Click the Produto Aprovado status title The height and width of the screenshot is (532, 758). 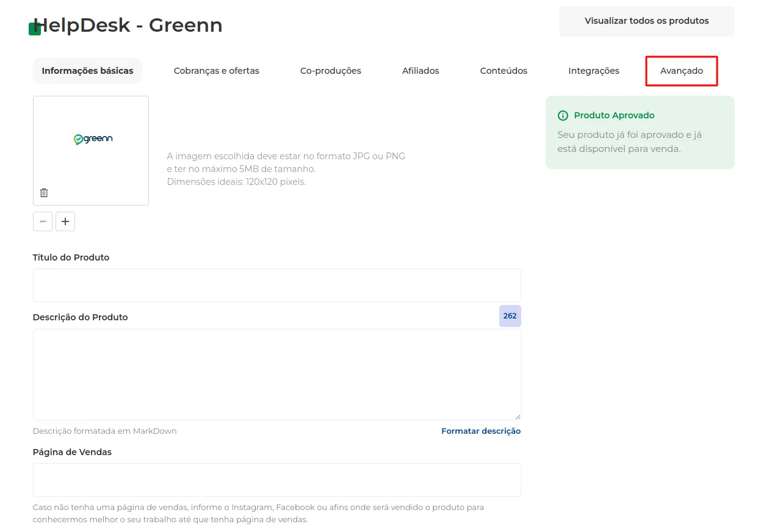pos(614,115)
